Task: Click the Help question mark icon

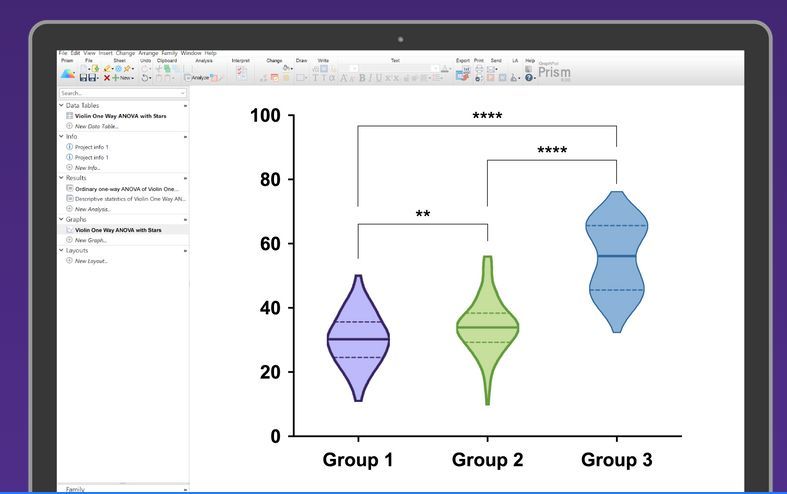Action: coord(529,77)
